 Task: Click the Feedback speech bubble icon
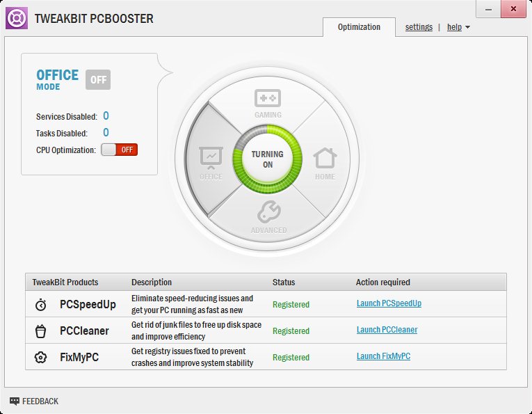[14, 401]
